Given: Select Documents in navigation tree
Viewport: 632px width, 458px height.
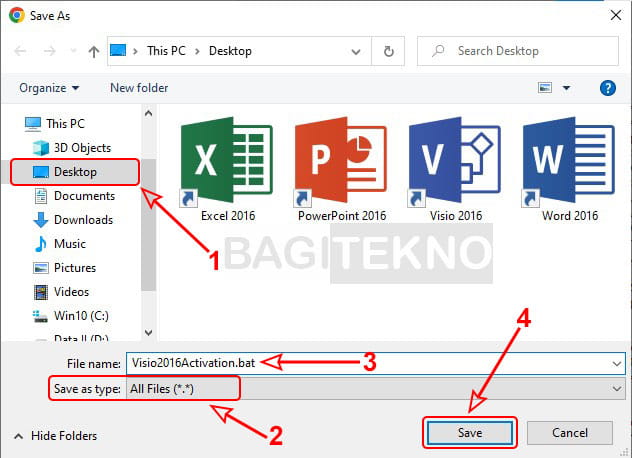Looking at the screenshot, I should click(x=75, y=196).
